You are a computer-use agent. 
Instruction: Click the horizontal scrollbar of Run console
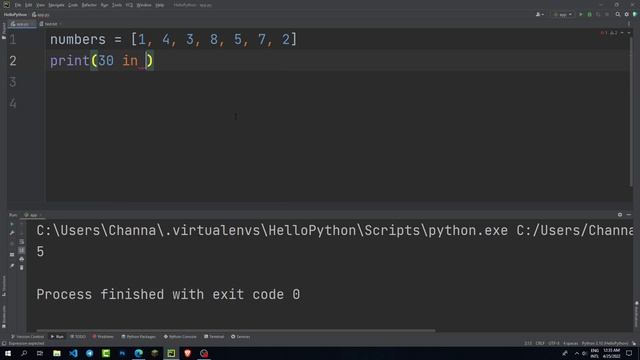236,330
